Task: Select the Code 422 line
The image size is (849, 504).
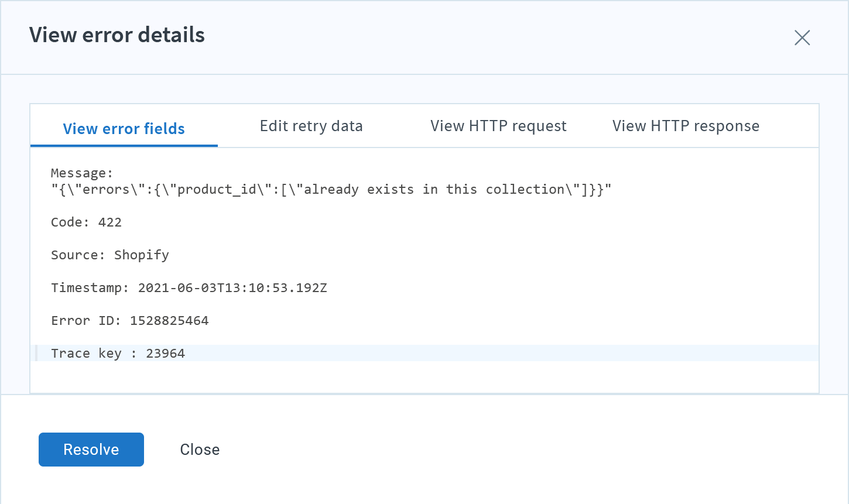Action: tap(86, 222)
